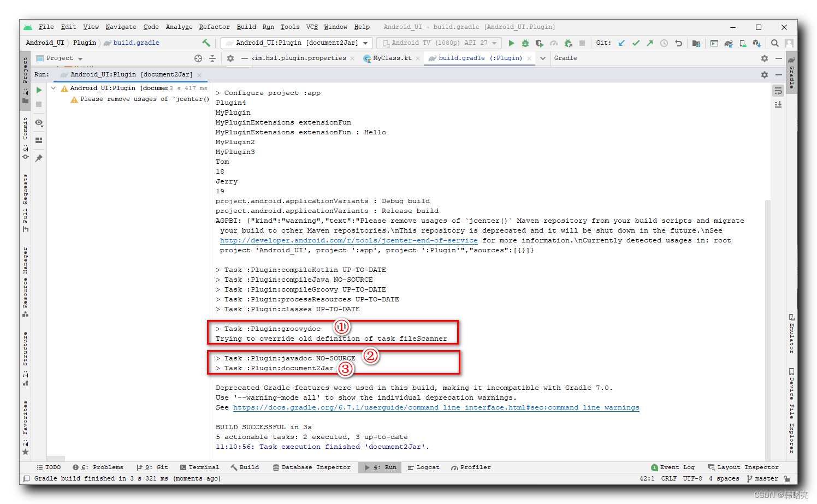The width and height of the screenshot is (817, 504).
Task: Change UTF-8 file encoding in status bar
Action: coord(692,478)
